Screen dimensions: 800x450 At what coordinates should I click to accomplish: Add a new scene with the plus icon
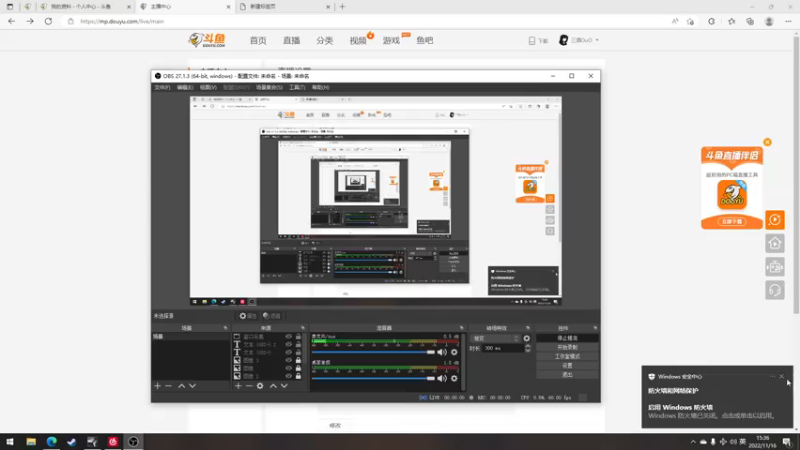[158, 386]
